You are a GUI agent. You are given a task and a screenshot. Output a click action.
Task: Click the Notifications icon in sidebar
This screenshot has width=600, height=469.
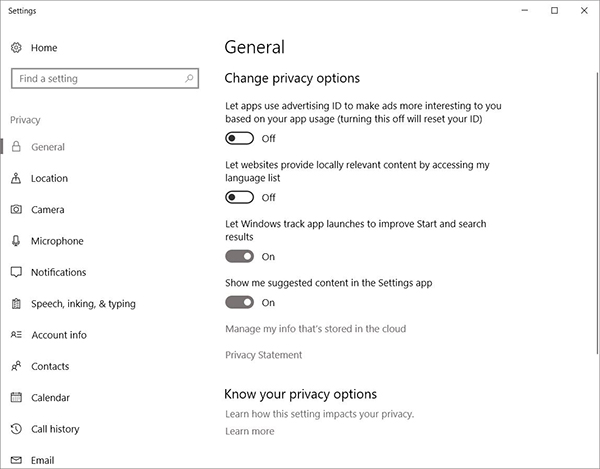(16, 272)
